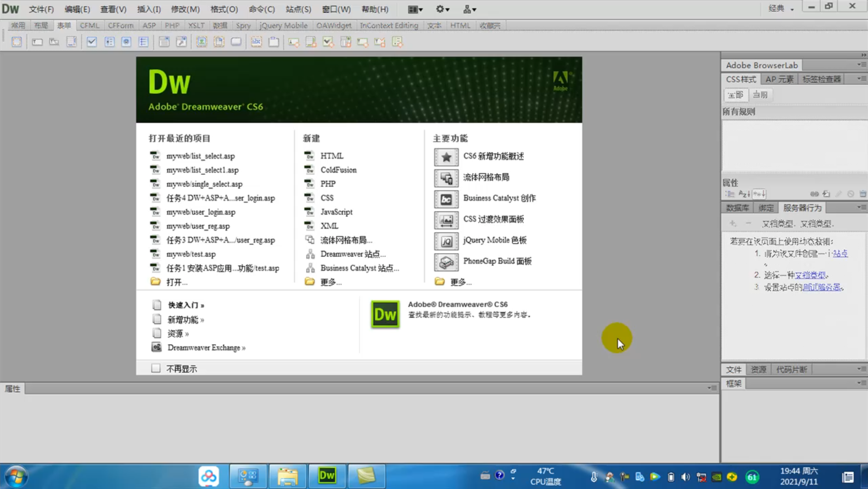Check the 不再显示 checkbox

pos(156,368)
